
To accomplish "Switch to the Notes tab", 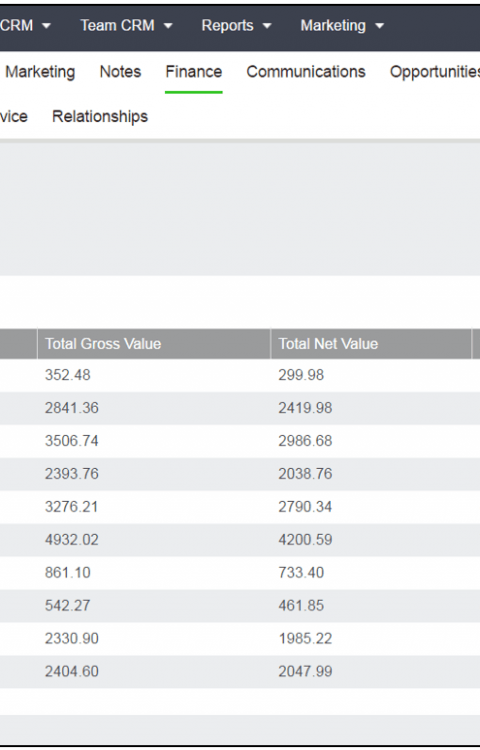I will [x=120, y=72].
